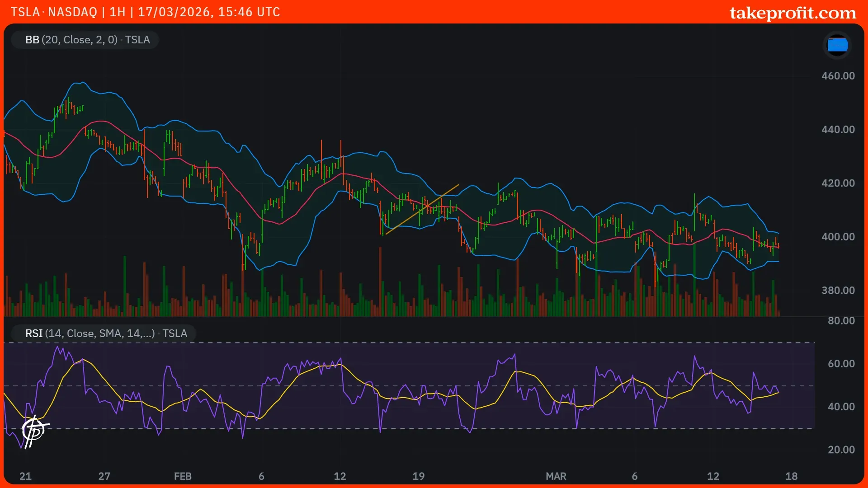Click the FEB marker on time axis
The width and height of the screenshot is (868, 488).
183,476
